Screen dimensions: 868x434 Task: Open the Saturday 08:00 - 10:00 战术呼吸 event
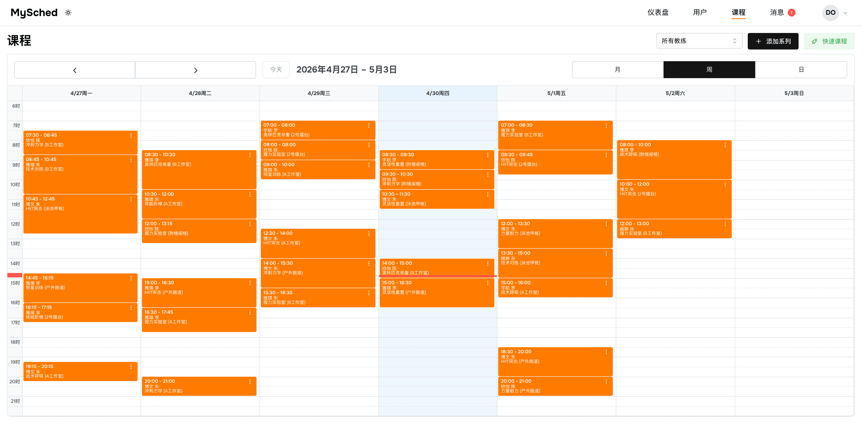(674, 160)
